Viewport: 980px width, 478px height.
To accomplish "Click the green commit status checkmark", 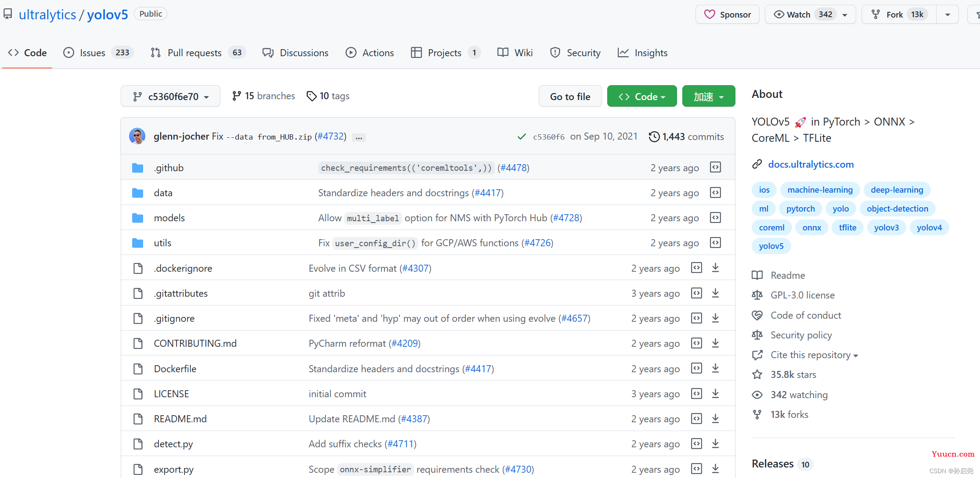I will click(521, 137).
